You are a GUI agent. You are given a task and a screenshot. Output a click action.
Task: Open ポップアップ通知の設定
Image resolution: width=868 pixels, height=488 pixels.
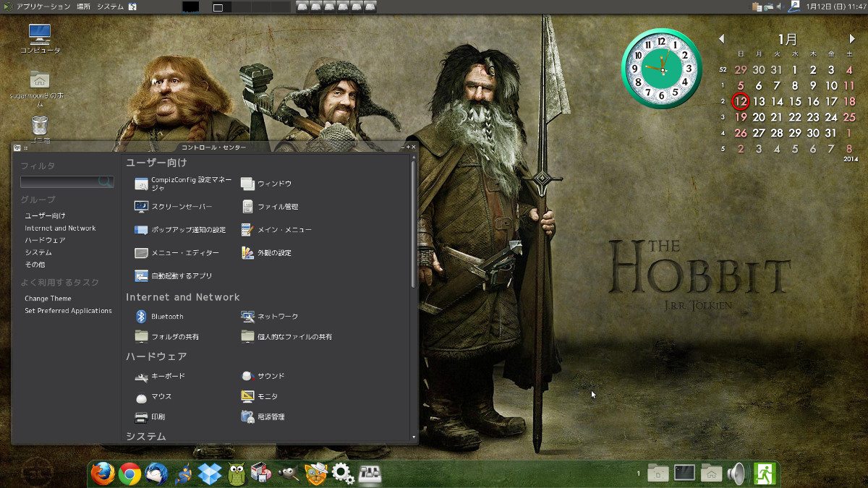[180, 230]
